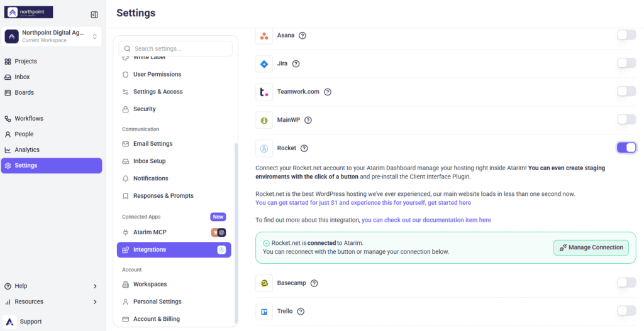Click the New badge beside Connected Apps
644x331 pixels.
tap(218, 217)
